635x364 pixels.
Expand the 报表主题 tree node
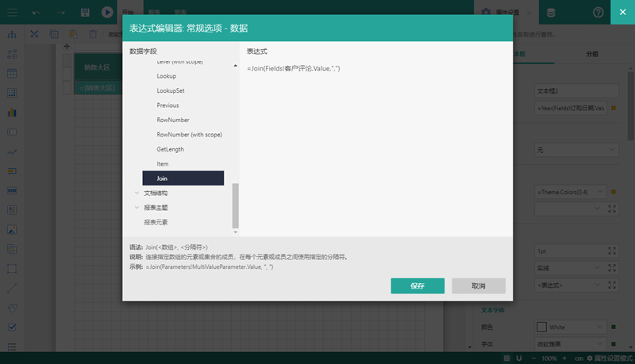[137, 207]
